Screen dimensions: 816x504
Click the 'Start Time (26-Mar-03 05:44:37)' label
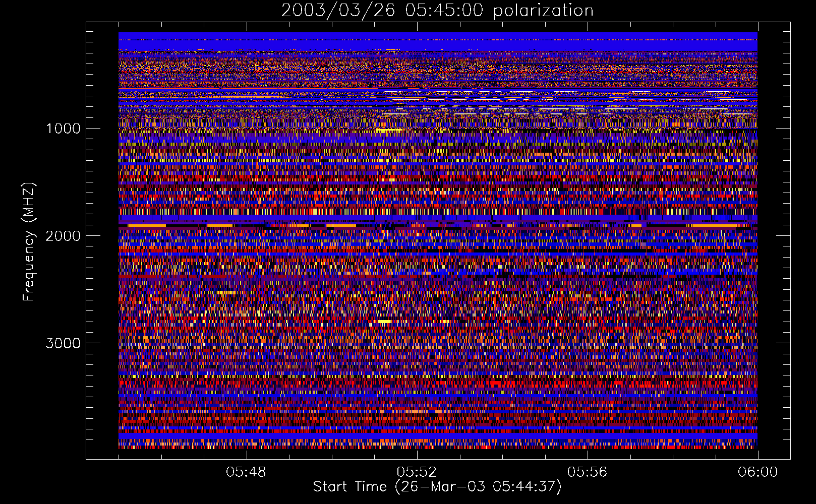tap(437, 487)
